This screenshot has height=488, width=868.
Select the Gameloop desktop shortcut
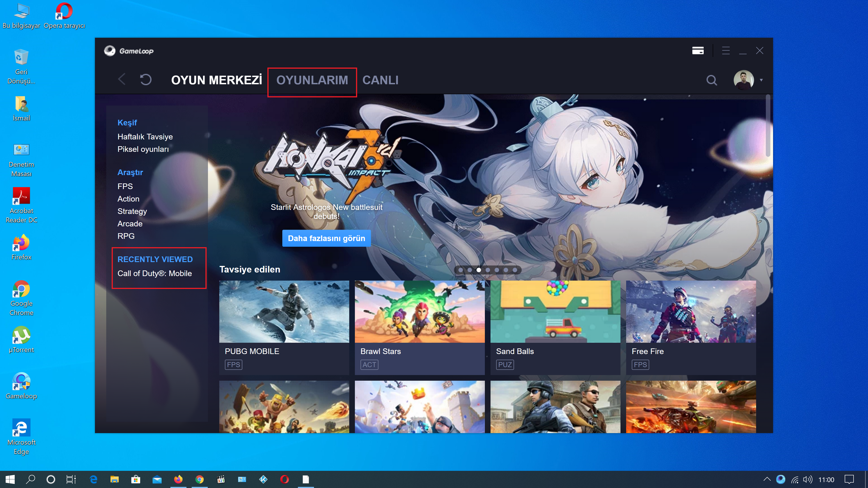point(21,386)
